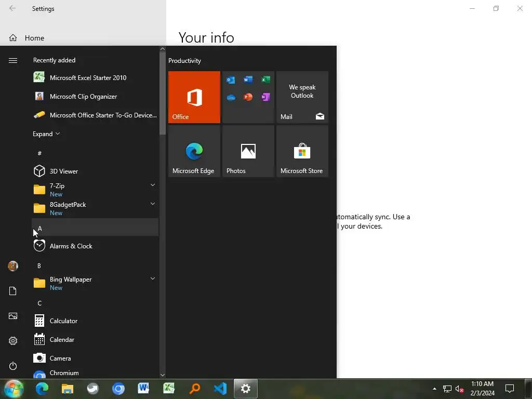532x399 pixels.
Task: Show hidden system tray icons
Action: [434, 389]
